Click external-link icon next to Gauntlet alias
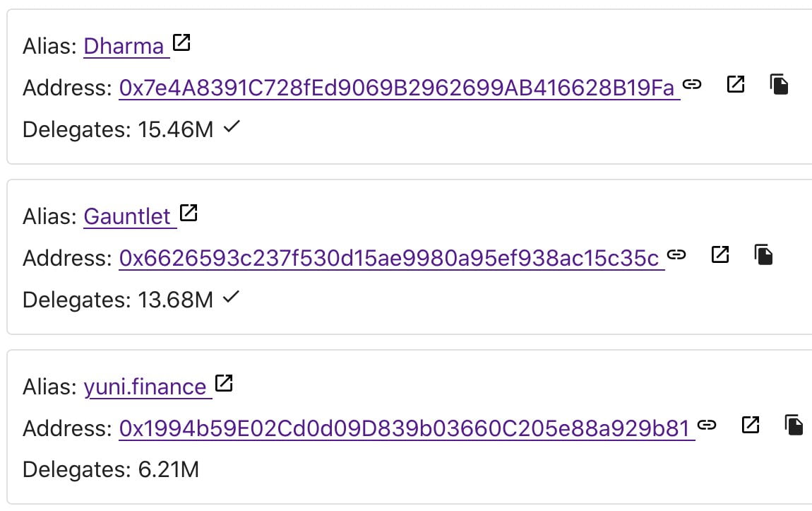This screenshot has height=511, width=812. (189, 213)
